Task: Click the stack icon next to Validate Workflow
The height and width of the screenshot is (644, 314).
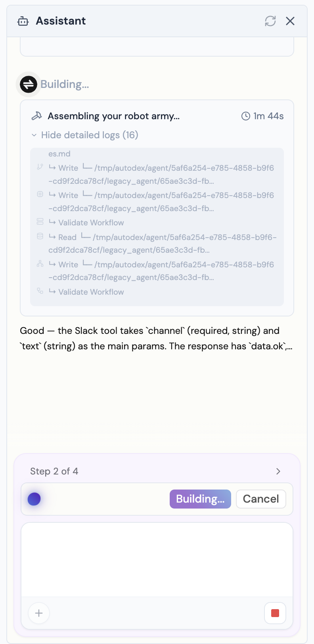Action: [x=40, y=221]
